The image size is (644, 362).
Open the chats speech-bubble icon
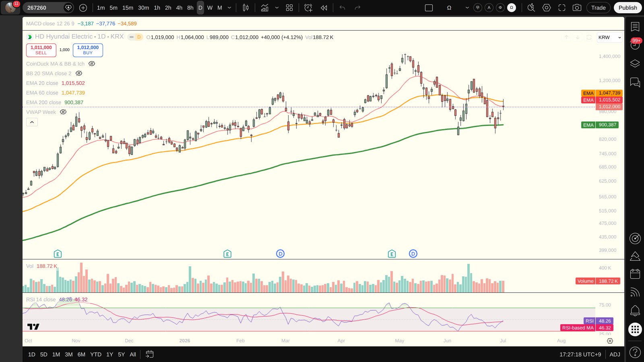(x=635, y=82)
